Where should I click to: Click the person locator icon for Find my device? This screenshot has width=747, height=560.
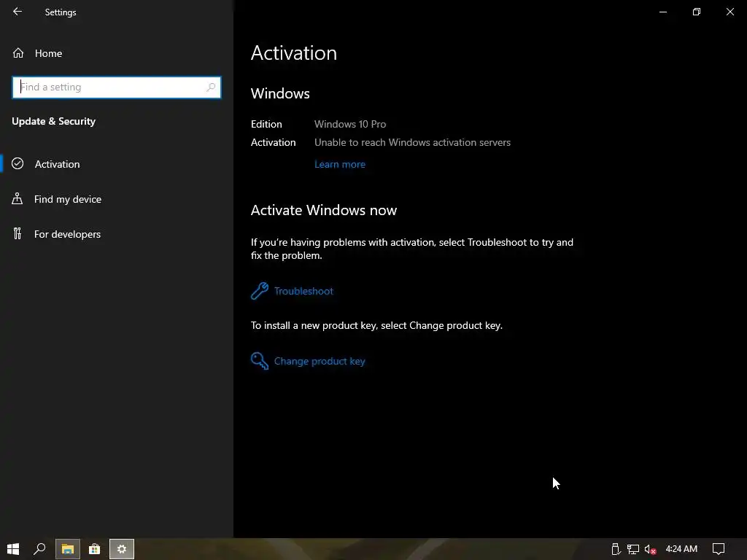(18, 198)
